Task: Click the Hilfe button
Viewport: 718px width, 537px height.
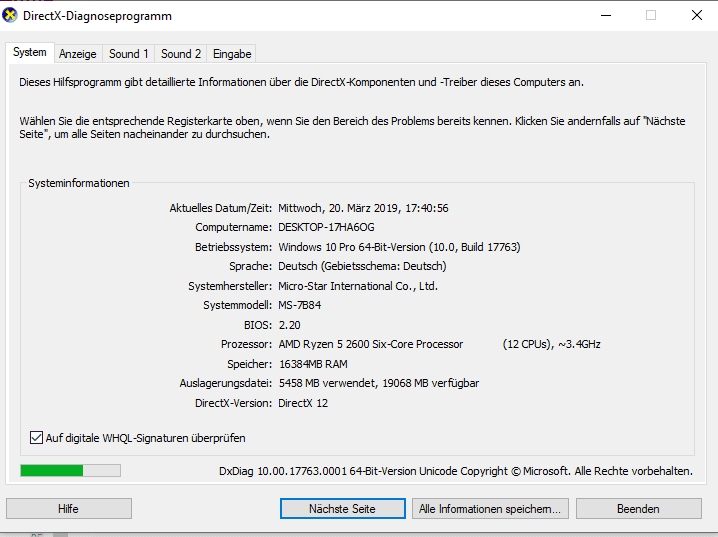Action: point(69,509)
